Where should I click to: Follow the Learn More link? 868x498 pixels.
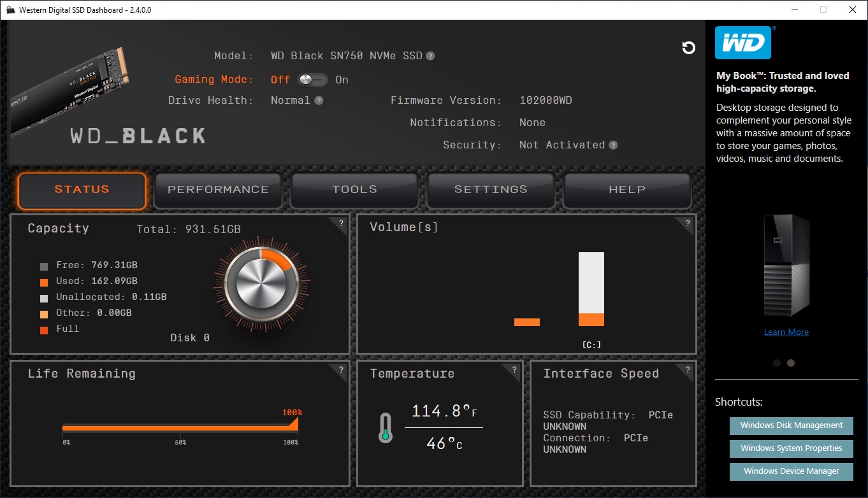tap(786, 332)
